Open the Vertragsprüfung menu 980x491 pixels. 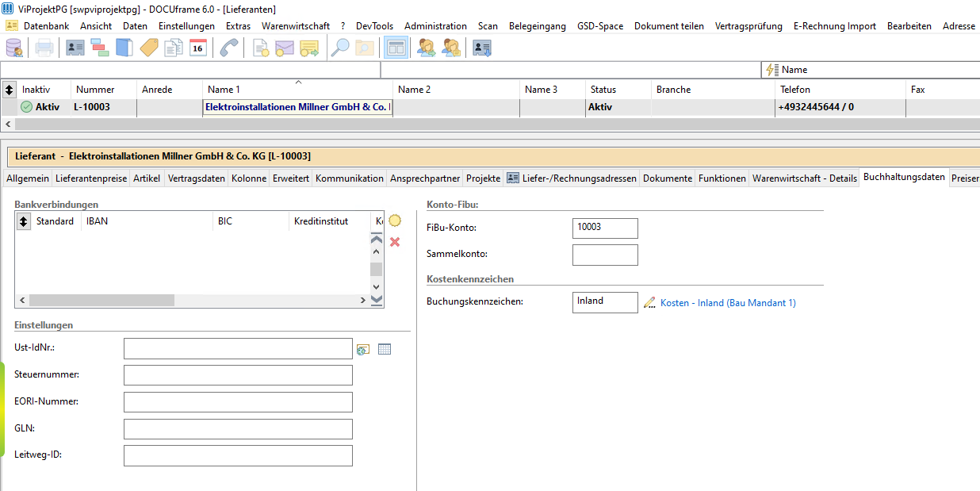[x=748, y=26]
